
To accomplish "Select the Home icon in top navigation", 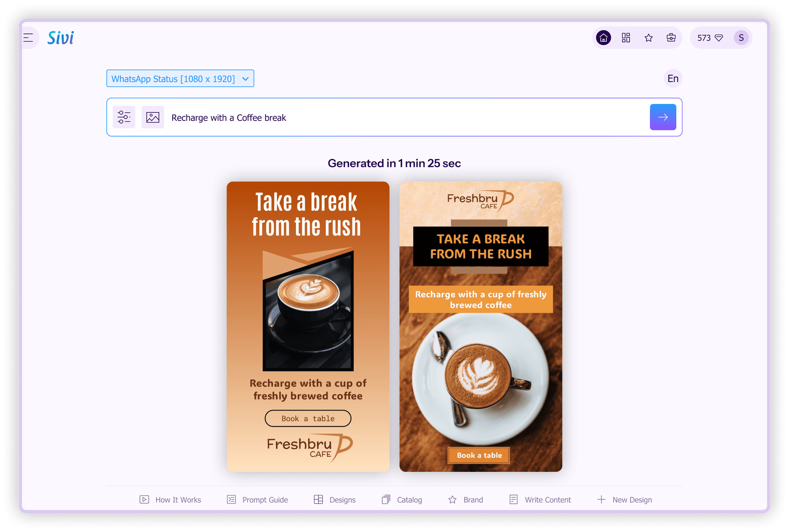I will coord(603,37).
